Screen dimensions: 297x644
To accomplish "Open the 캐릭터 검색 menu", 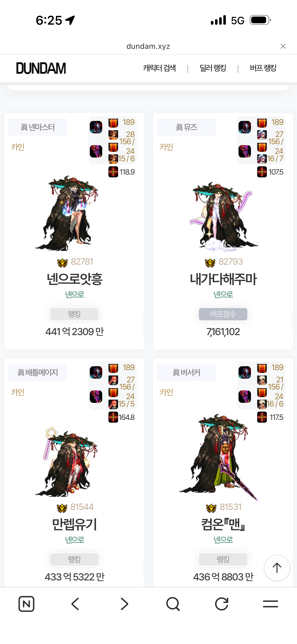I will tap(160, 68).
